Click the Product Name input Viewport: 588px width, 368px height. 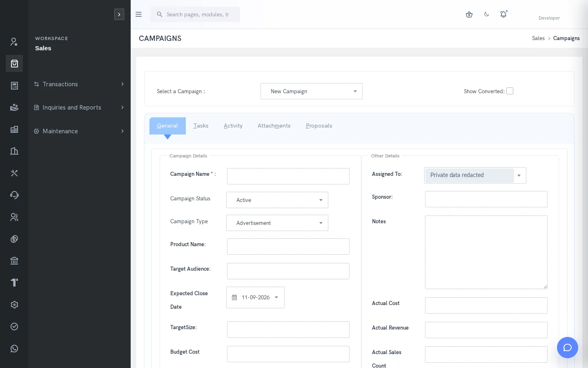(x=288, y=247)
